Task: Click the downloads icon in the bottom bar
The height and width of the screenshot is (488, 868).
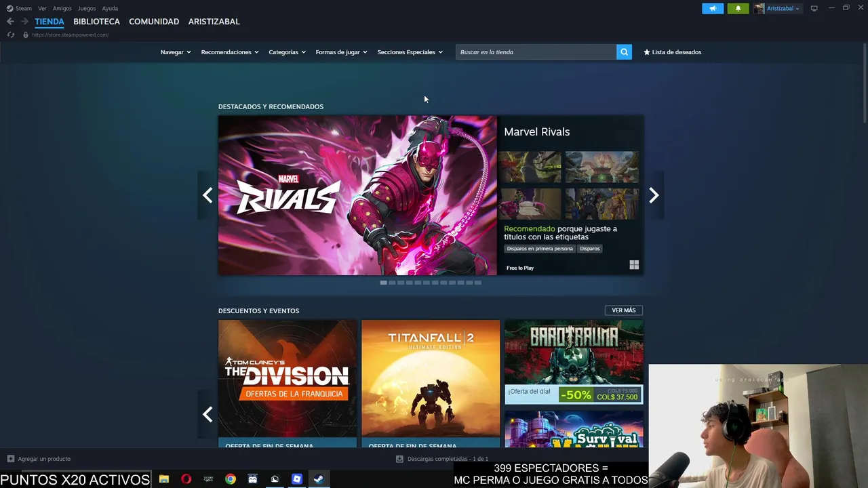Action: [399, 459]
